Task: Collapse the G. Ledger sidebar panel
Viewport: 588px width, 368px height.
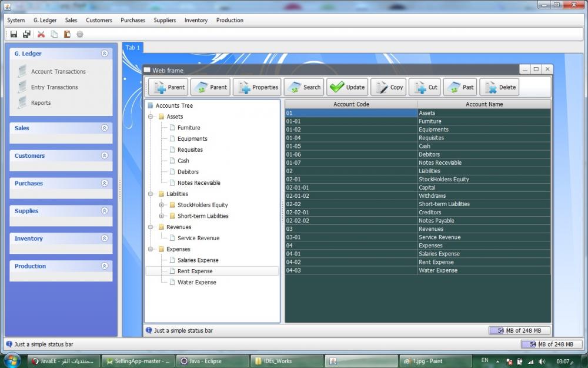Action: pos(105,54)
